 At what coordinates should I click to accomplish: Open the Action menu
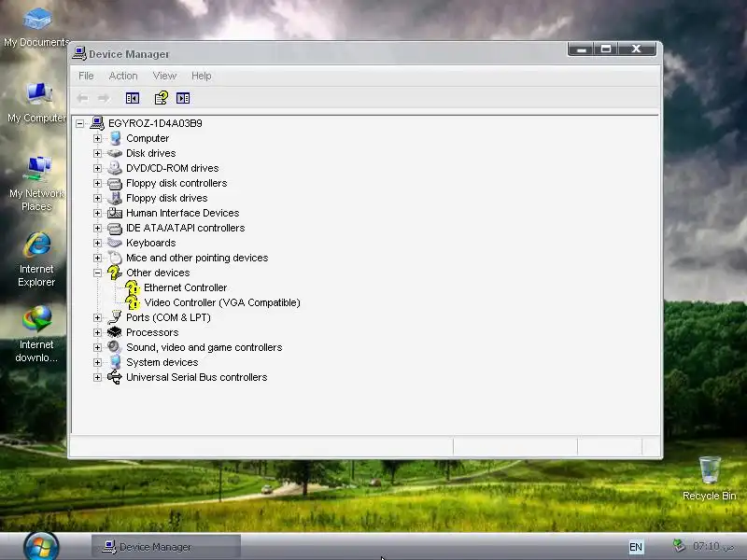pos(123,76)
